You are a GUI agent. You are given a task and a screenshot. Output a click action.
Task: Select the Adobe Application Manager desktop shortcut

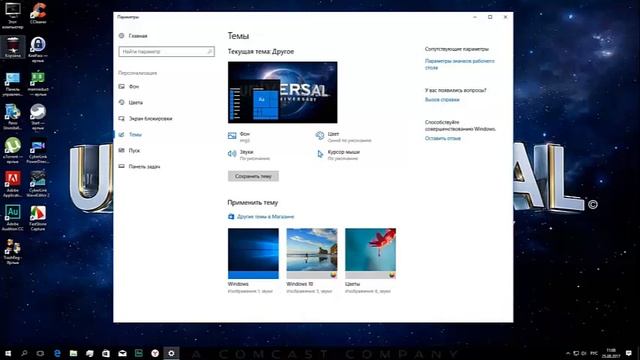pos(13,184)
